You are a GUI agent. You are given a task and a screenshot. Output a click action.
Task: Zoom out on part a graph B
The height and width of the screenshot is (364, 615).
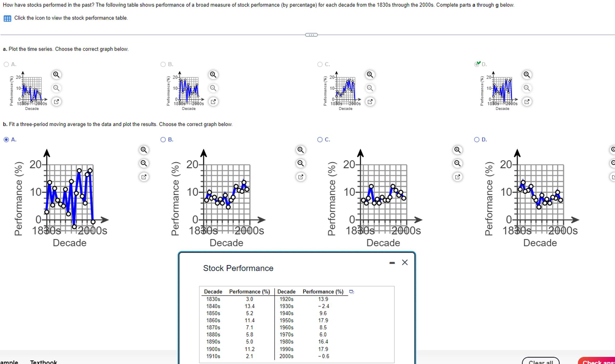pos(213,88)
